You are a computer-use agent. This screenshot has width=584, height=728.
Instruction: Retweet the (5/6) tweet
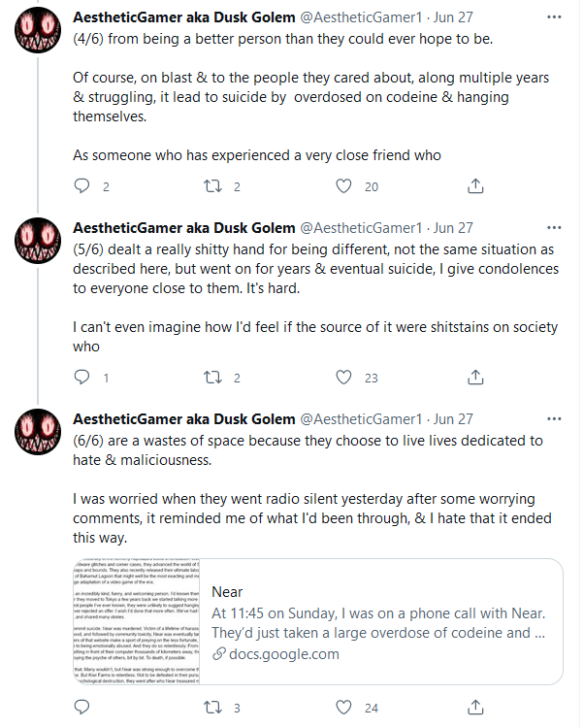212,378
